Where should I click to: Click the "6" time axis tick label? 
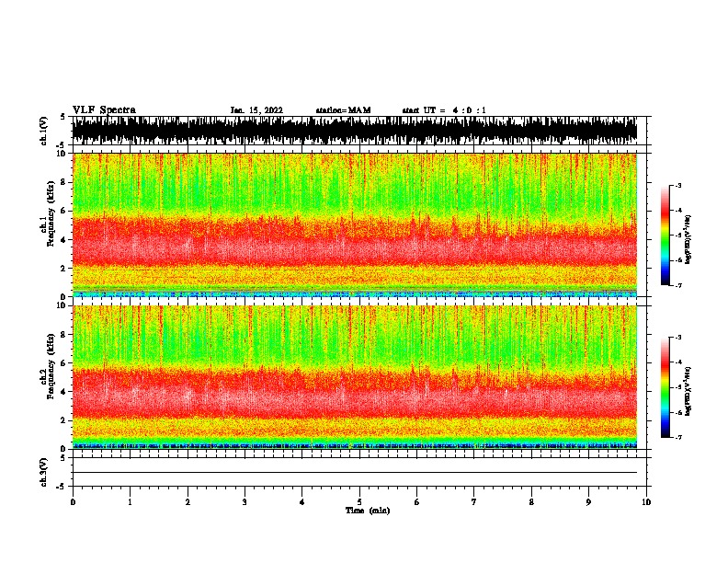click(417, 502)
